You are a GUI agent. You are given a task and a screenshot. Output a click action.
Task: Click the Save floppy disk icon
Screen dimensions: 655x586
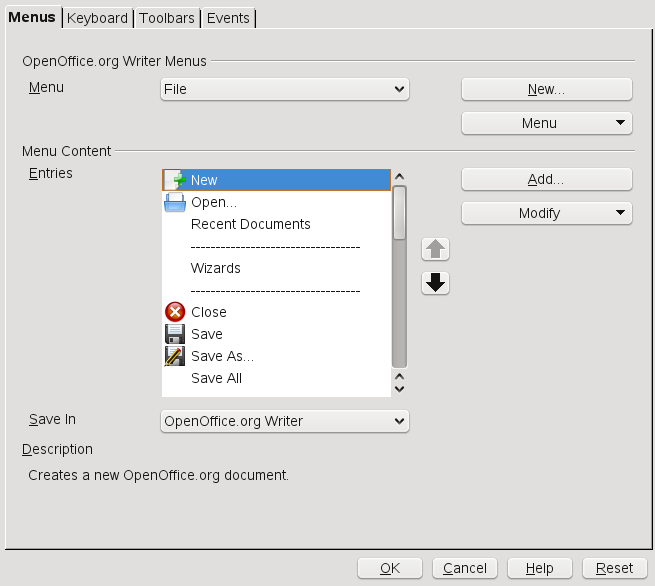[175, 334]
